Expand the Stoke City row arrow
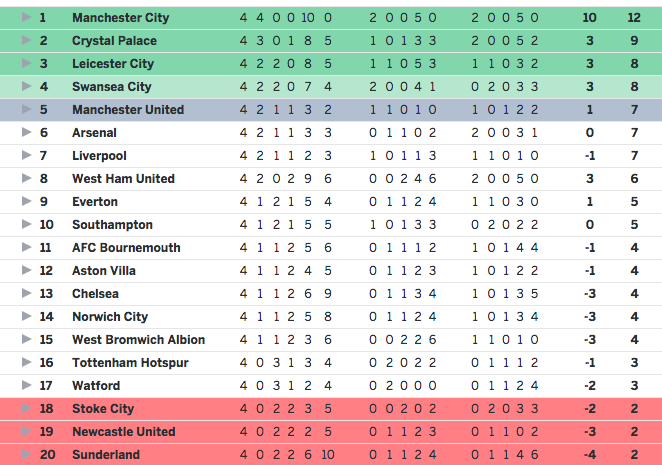The image size is (662, 465). pos(26,409)
